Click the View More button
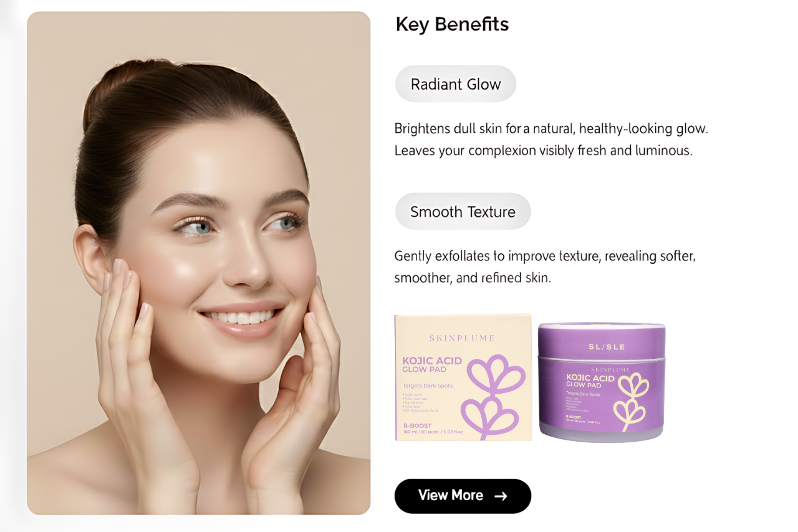This screenshot has height=532, width=798. point(463,496)
